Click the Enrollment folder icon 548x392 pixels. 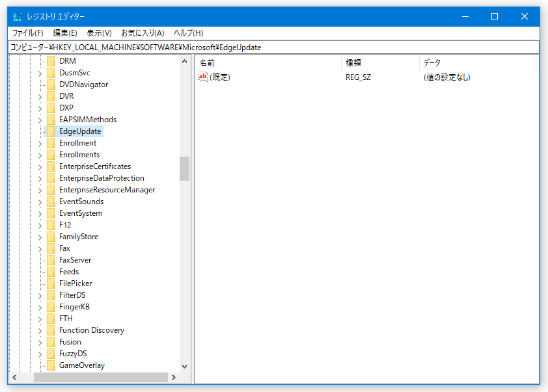(51, 143)
